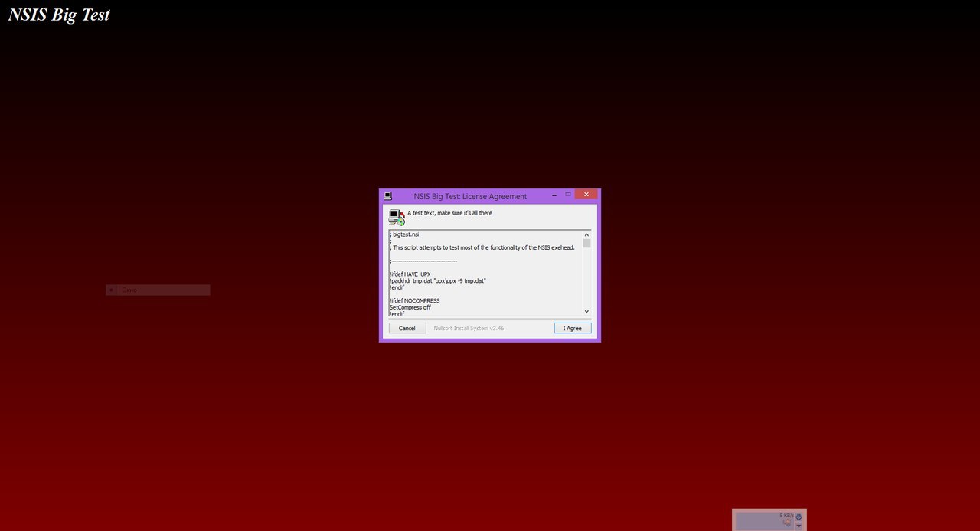Screen dimensions: 980x531
Task: Click the NSIS installer icon in the title bar
Action: point(387,195)
